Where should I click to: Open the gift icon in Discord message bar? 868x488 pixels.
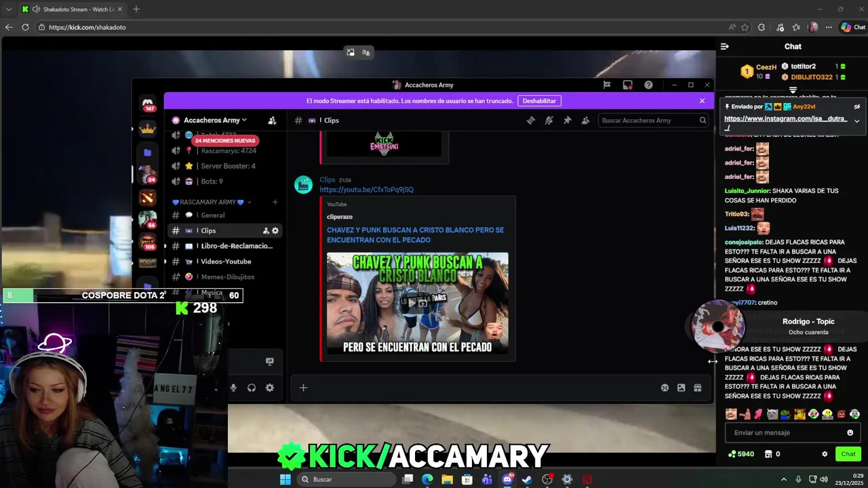[697, 388]
